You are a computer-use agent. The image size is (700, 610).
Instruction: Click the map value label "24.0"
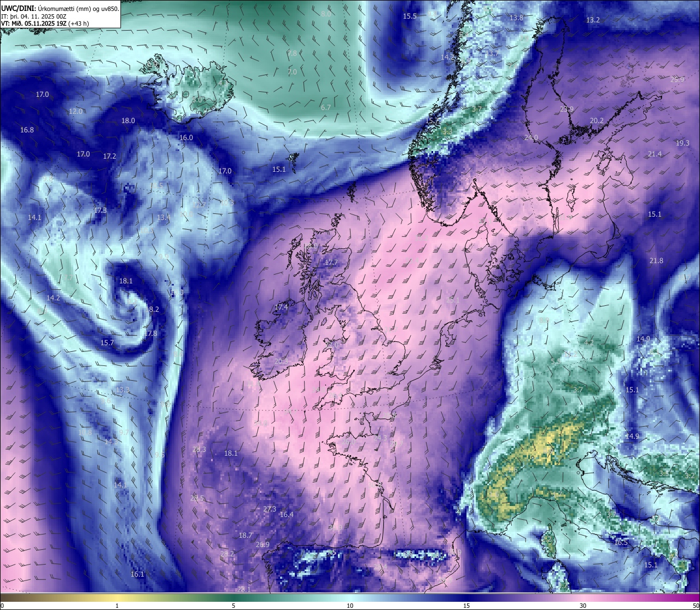pos(531,138)
